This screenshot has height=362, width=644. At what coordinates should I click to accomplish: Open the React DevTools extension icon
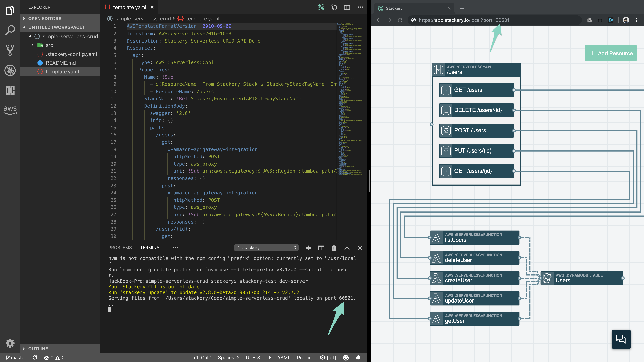[x=611, y=20]
